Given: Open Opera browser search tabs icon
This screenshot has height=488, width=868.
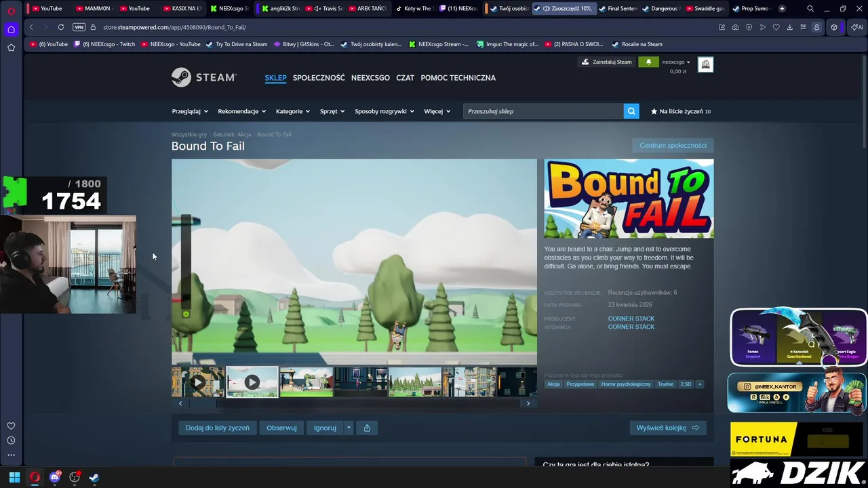Looking at the screenshot, I should pyautogui.click(x=810, y=9).
